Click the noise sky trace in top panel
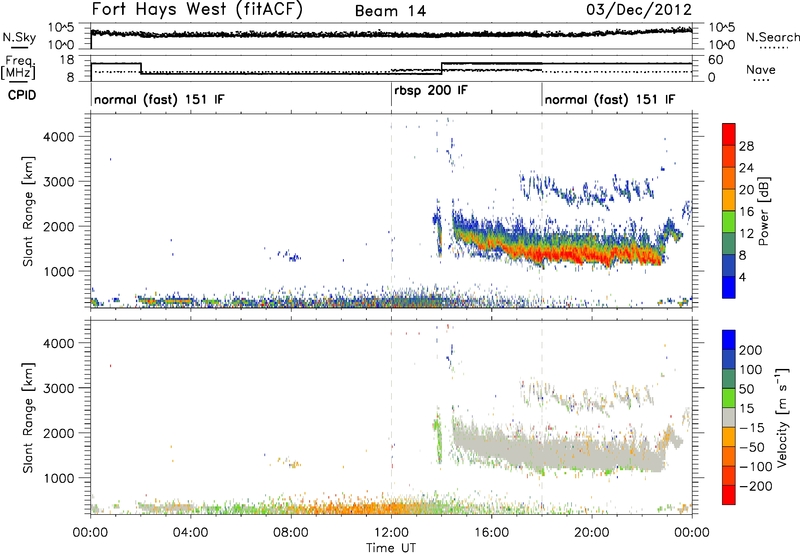This screenshot has height=554, width=800. click(x=391, y=34)
